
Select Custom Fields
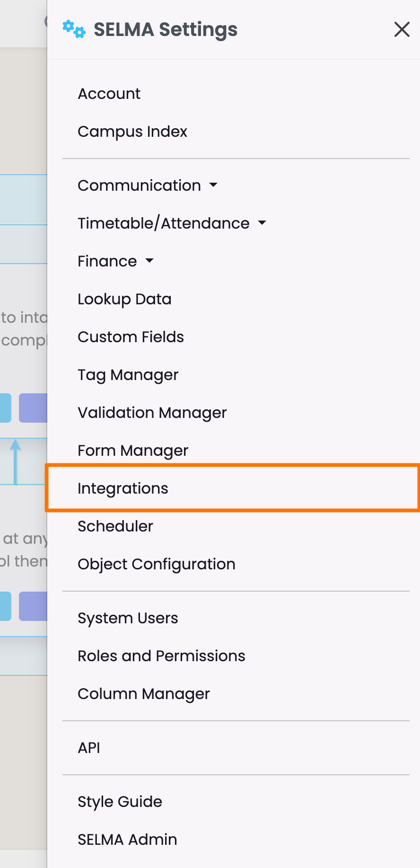click(131, 337)
